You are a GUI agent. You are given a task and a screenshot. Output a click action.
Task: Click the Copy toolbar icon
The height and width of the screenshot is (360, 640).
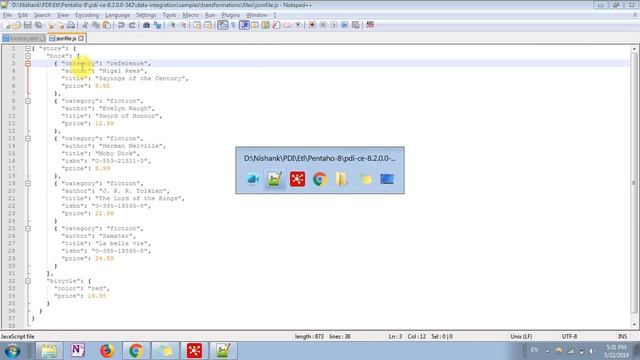(x=96, y=25)
